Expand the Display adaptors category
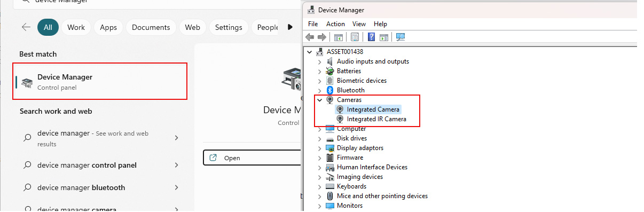 pos(320,148)
